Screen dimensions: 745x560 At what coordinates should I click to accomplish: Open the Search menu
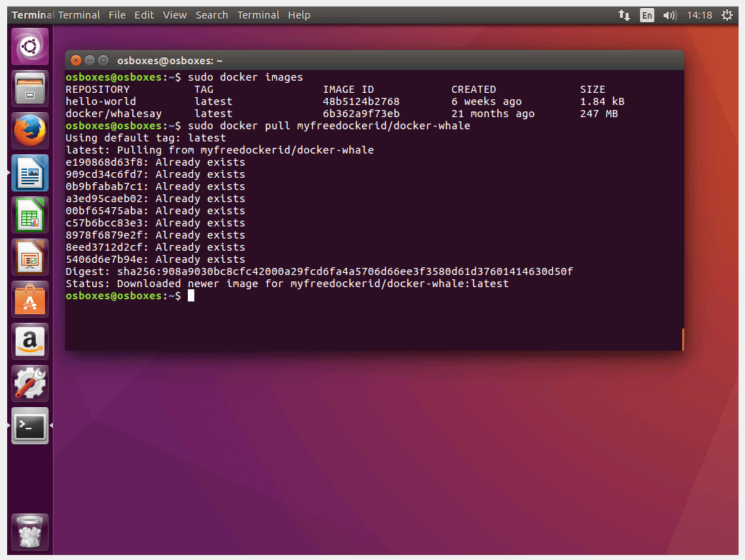[212, 15]
